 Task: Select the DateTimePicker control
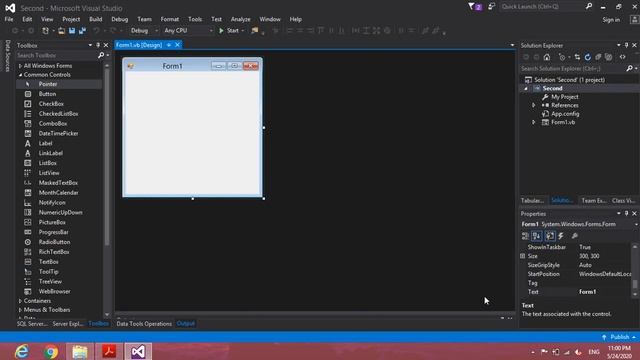(58, 133)
